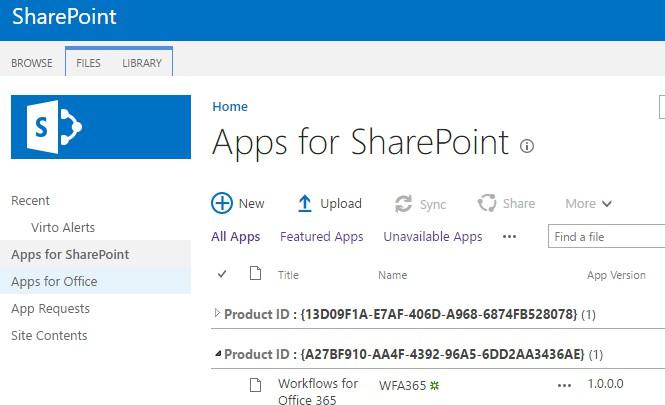Switch to the Unavailable Apps view
The width and height of the screenshot is (665, 405).
click(x=433, y=237)
